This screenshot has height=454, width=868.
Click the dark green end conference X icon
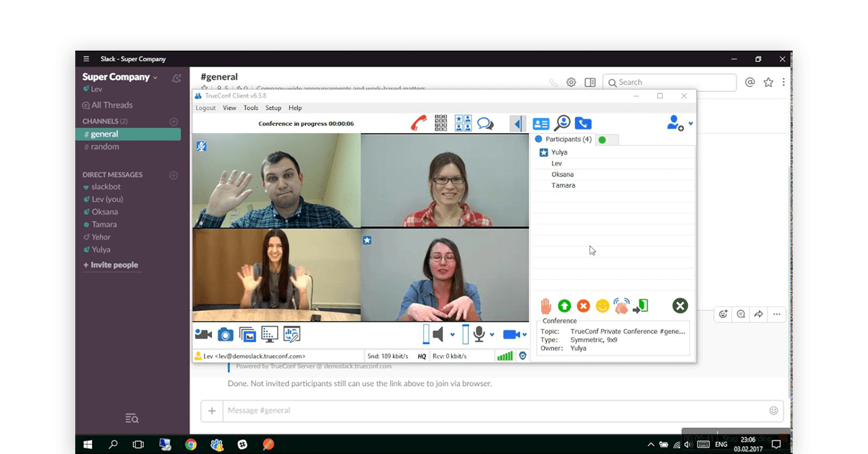(680, 306)
